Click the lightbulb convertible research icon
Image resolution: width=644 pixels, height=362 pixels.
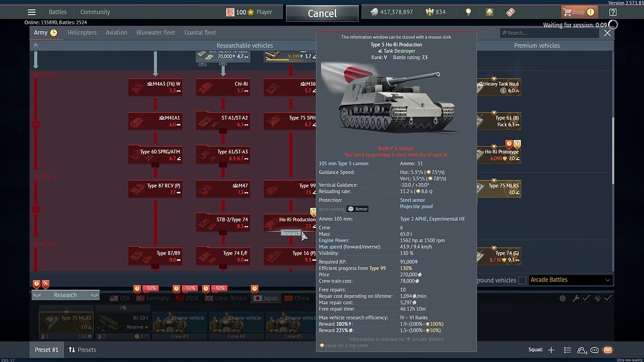(468, 12)
